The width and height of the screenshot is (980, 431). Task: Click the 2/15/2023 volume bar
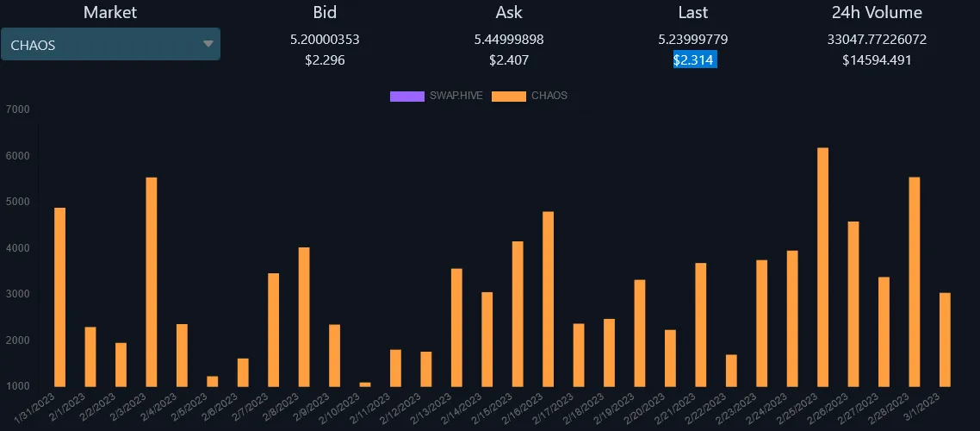(x=518, y=314)
